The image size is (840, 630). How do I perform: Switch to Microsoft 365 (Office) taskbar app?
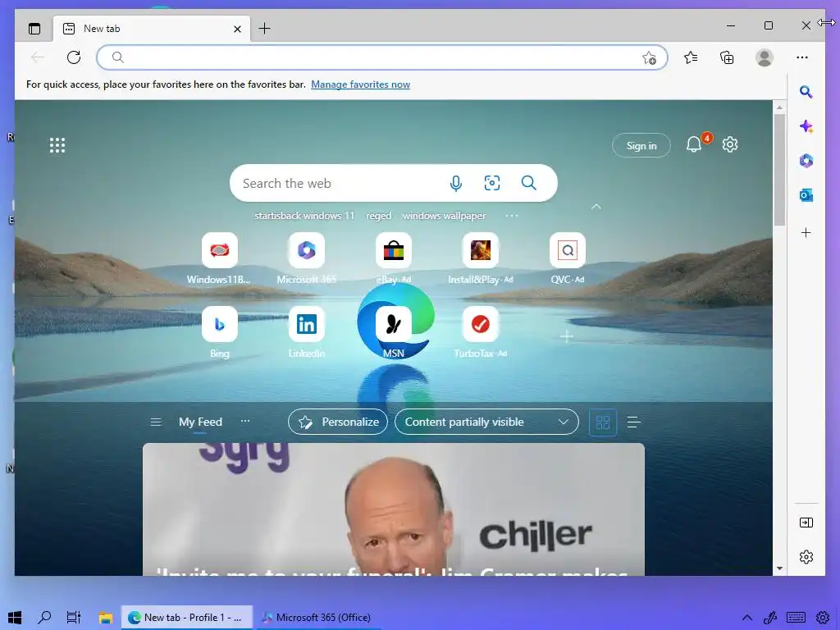[316, 618]
